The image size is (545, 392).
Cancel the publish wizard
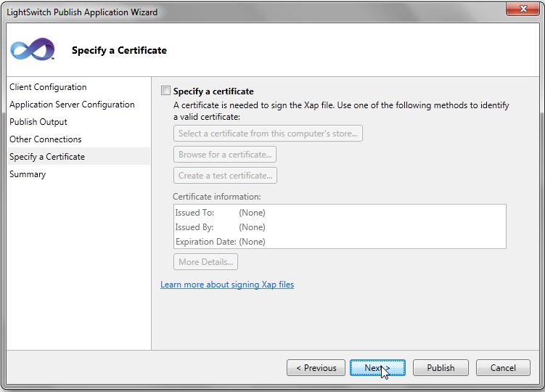pos(503,368)
